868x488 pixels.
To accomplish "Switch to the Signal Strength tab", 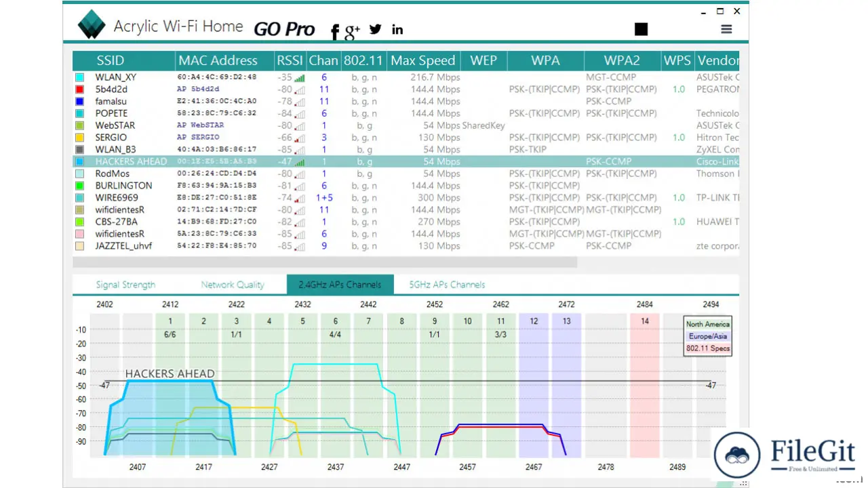I will [125, 285].
